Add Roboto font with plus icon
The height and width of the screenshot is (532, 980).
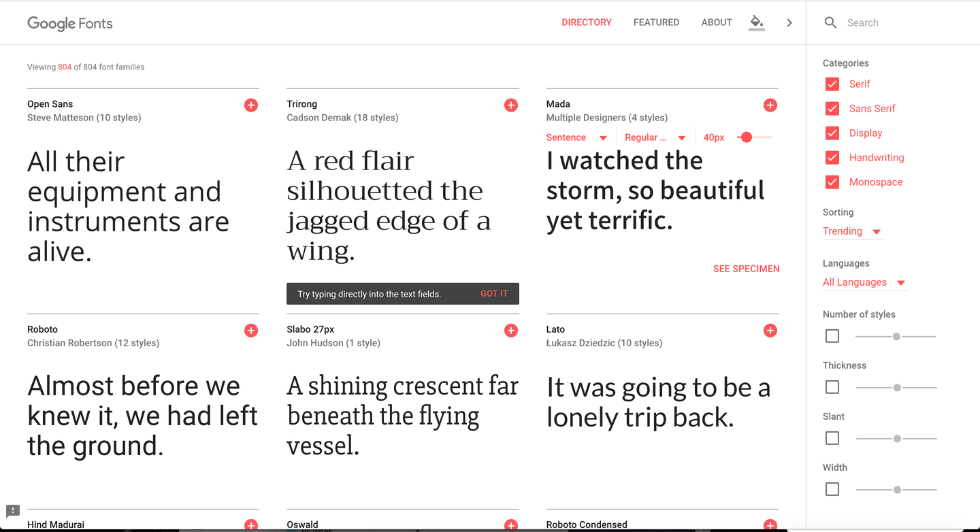[251, 331]
